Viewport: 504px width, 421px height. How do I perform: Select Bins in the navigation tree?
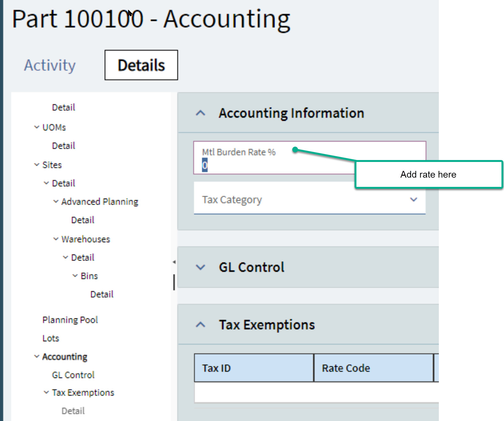tap(89, 276)
